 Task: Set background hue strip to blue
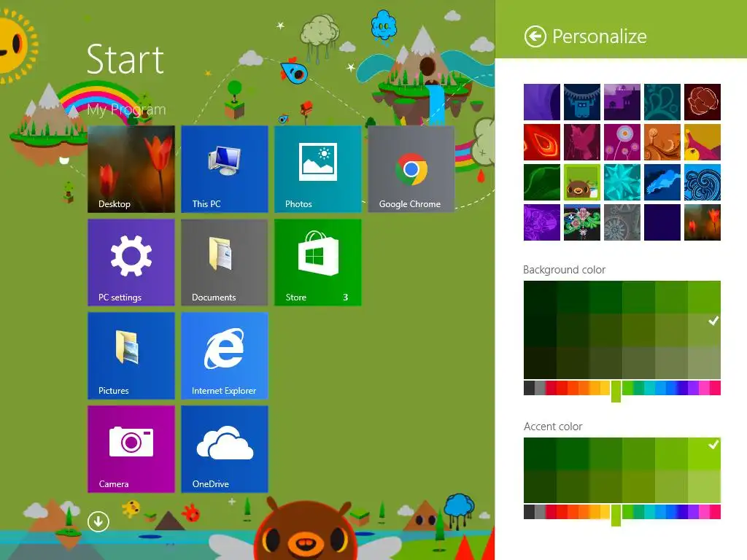[x=671, y=388]
